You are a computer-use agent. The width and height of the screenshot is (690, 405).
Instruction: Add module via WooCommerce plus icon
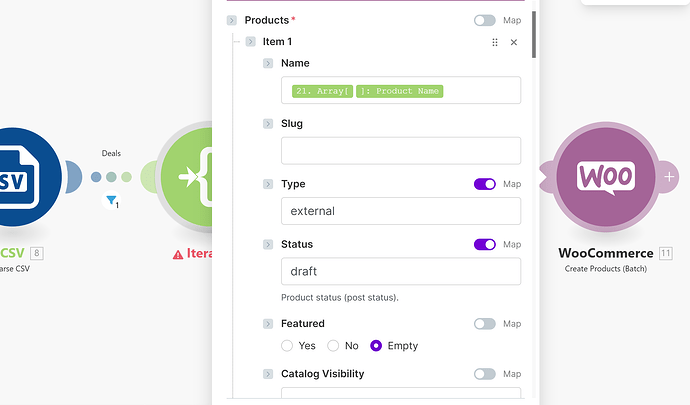[669, 177]
